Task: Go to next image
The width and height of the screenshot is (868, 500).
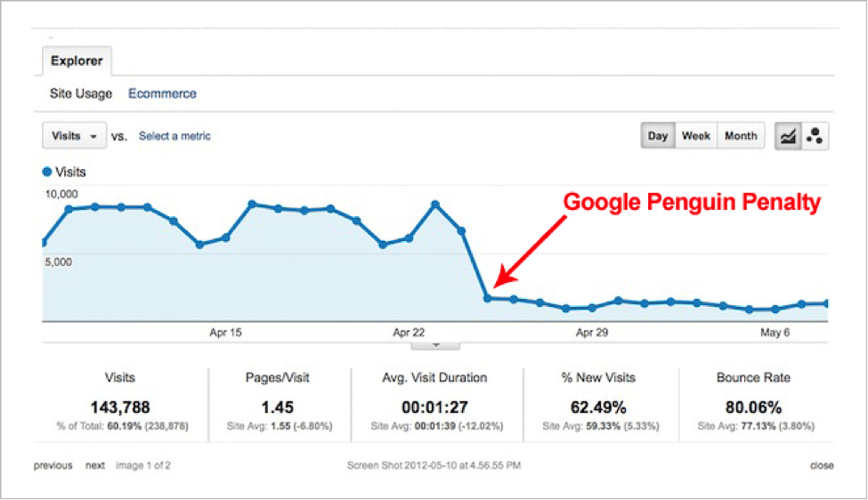Action: [x=95, y=465]
